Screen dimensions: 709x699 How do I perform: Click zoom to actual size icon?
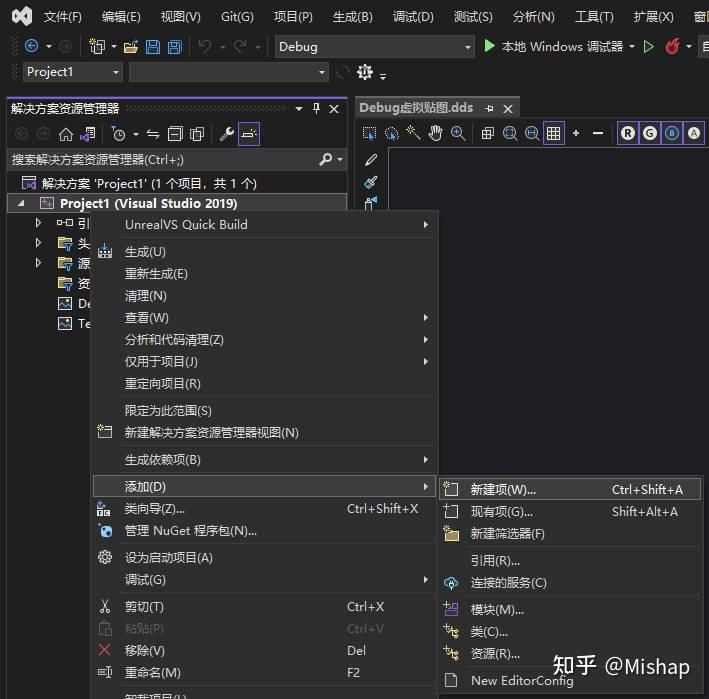487,133
